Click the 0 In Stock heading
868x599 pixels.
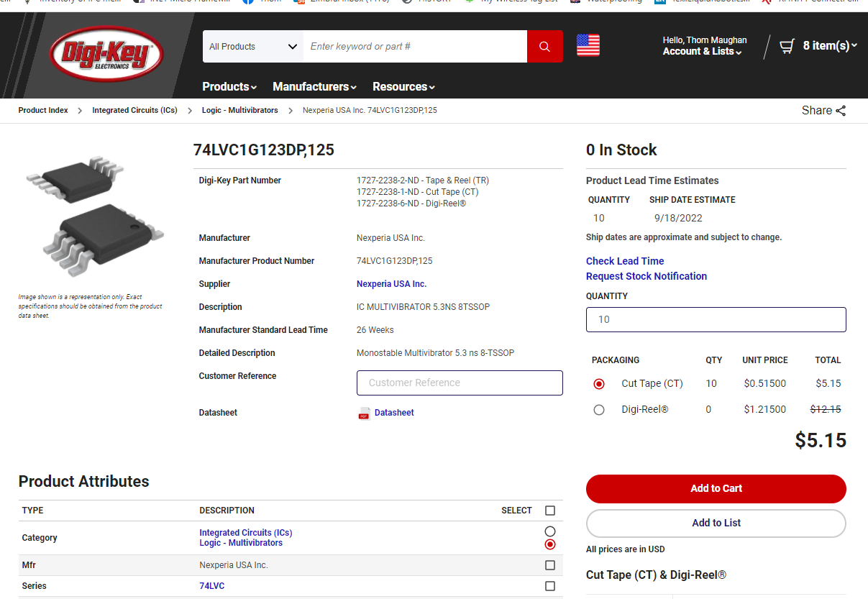pyautogui.click(x=621, y=150)
